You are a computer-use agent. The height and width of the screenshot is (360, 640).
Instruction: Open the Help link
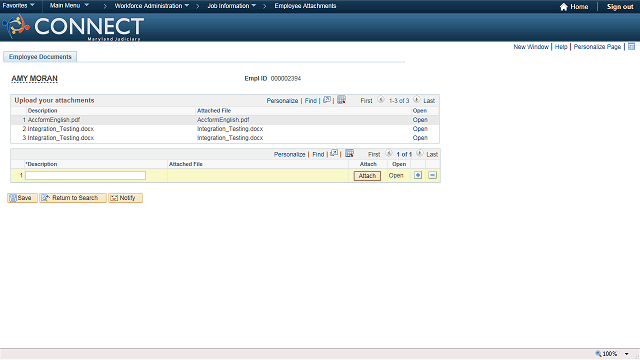tap(561, 47)
